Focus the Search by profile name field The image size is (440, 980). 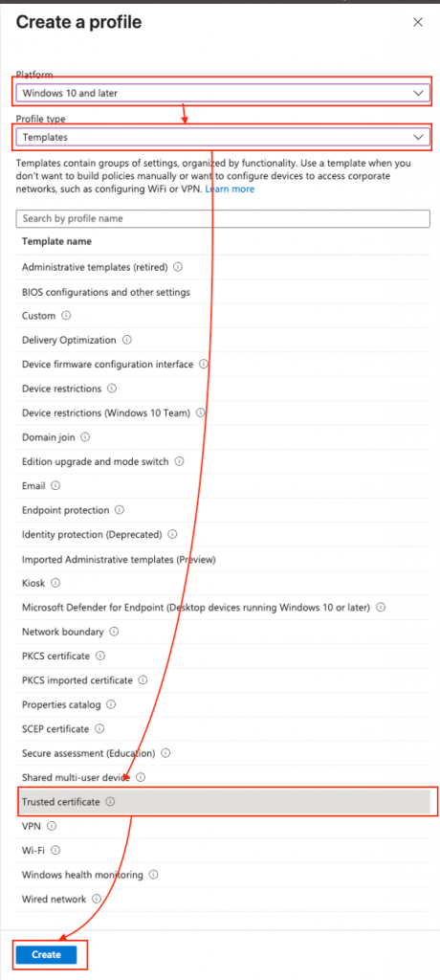click(x=223, y=219)
